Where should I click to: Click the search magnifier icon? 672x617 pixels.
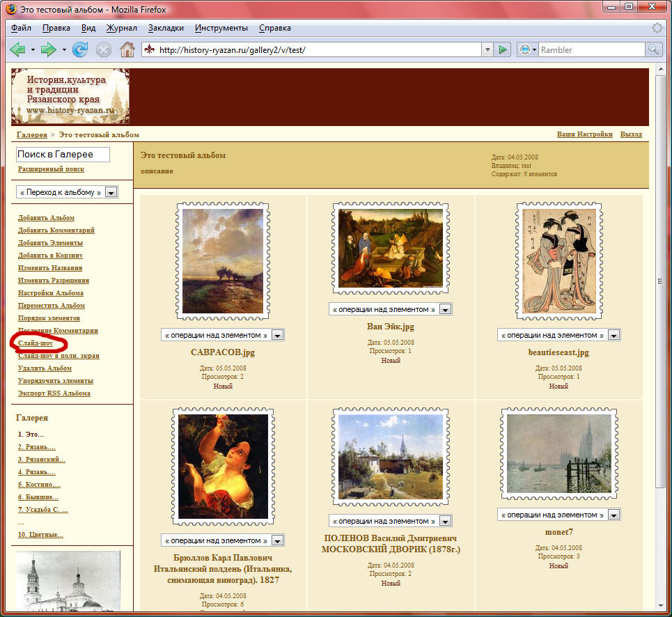click(653, 49)
